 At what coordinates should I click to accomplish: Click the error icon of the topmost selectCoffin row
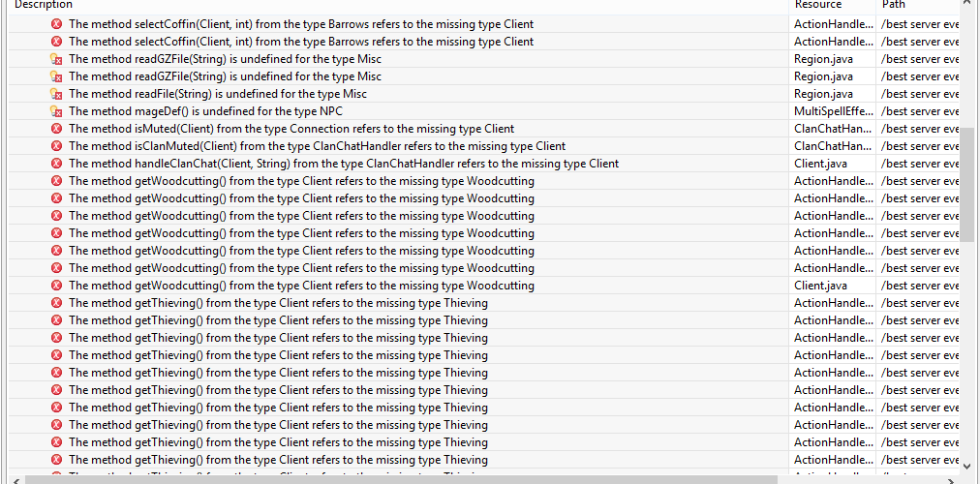coord(56,24)
